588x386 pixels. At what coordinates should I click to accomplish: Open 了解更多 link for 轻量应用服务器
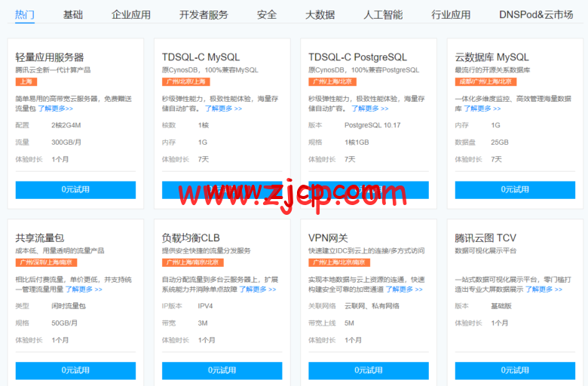click(x=55, y=109)
